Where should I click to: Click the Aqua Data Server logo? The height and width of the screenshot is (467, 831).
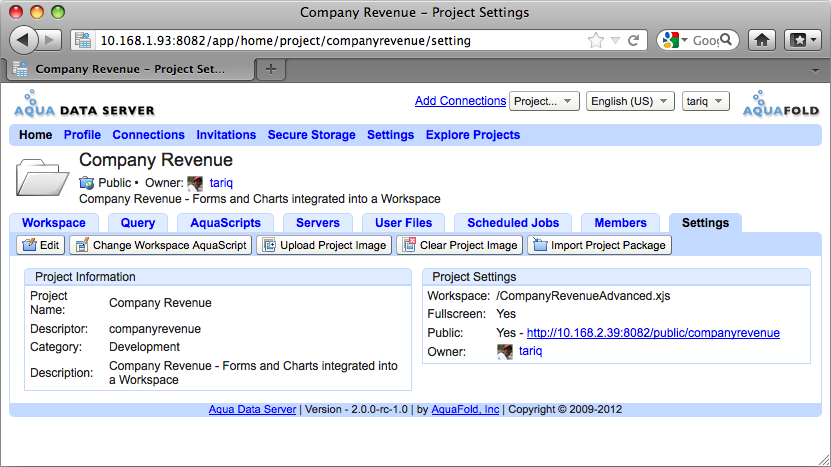[x=84, y=107]
